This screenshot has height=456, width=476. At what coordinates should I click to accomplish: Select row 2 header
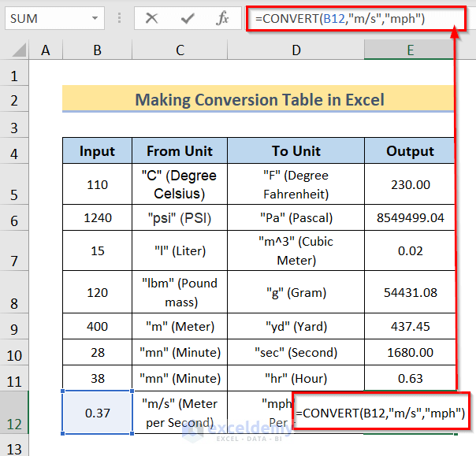(x=14, y=99)
